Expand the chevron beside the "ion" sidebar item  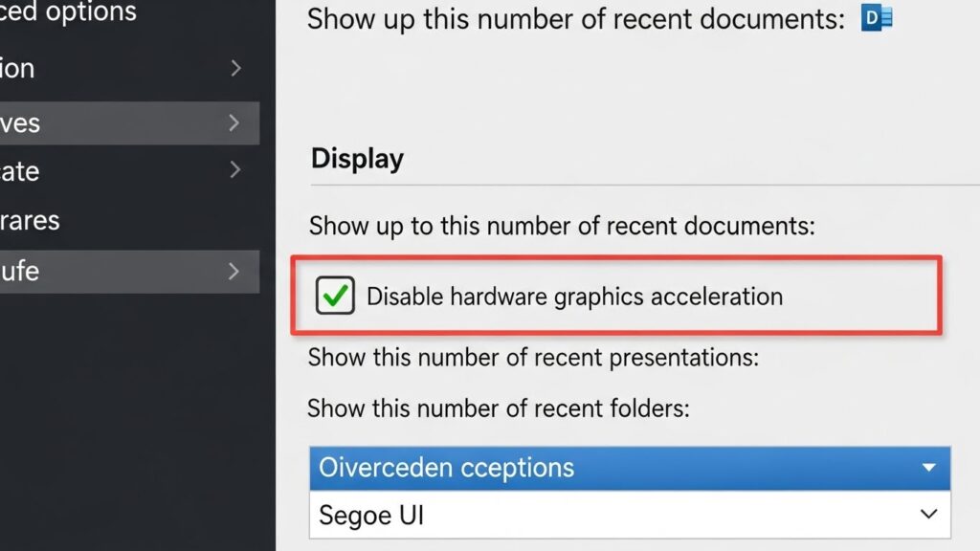pyautogui.click(x=235, y=68)
